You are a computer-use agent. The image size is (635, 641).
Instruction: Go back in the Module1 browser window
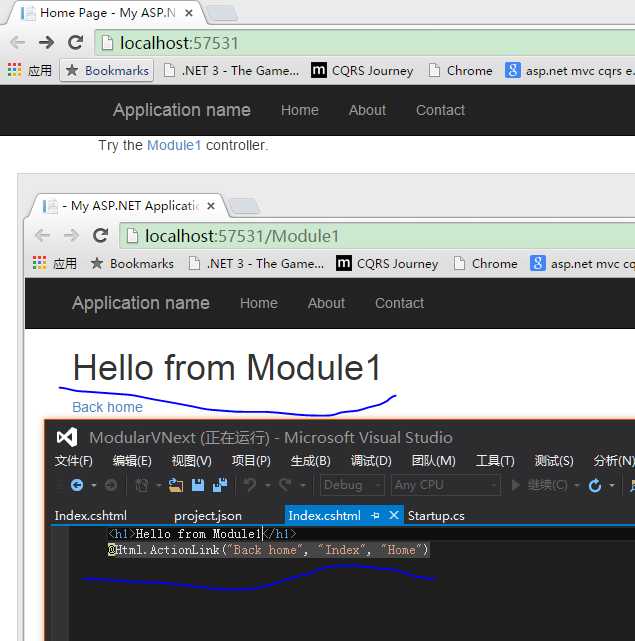43,235
